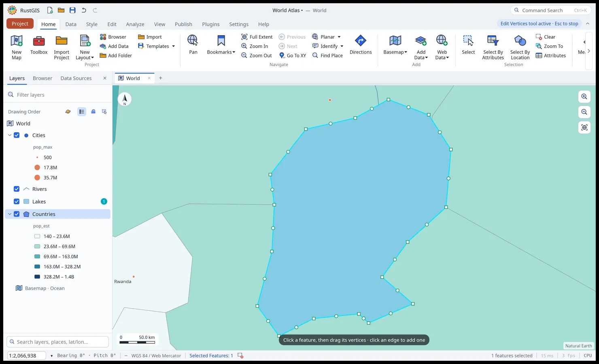Open the Identify dropdown arrow
599x364 pixels.
pyautogui.click(x=342, y=46)
